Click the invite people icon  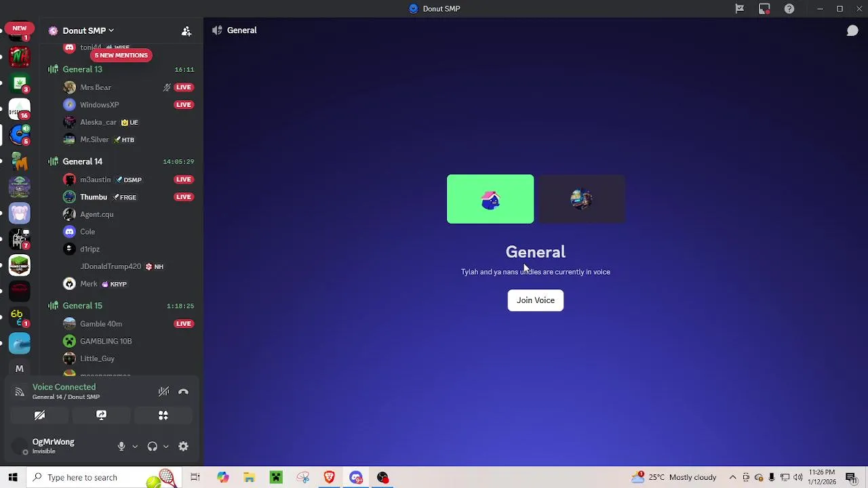[186, 31]
